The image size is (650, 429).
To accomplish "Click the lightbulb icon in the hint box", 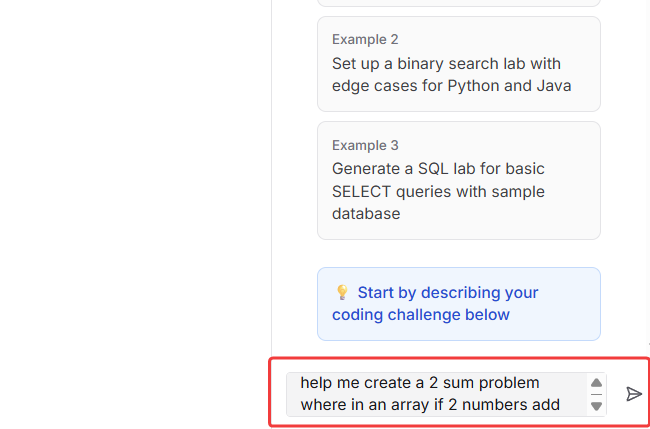I will coord(342,293).
